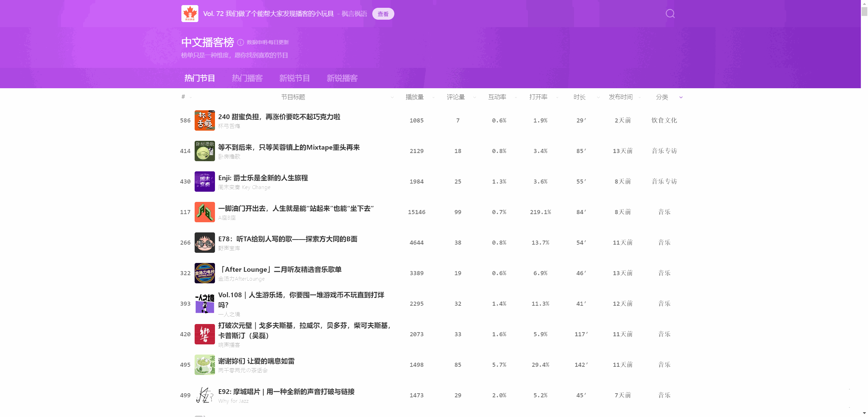This screenshot has height=417, width=868.
Task: Click the A座B座 podcast cover icon
Action: point(204,212)
